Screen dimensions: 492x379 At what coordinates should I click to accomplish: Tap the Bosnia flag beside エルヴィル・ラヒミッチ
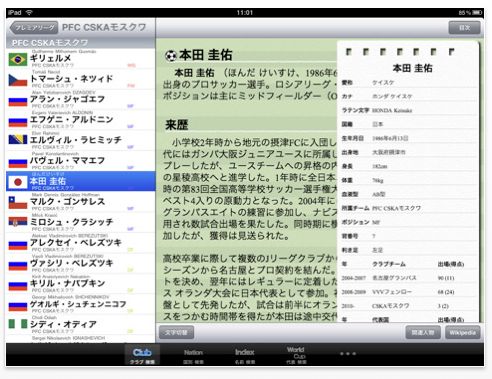pos(18,139)
